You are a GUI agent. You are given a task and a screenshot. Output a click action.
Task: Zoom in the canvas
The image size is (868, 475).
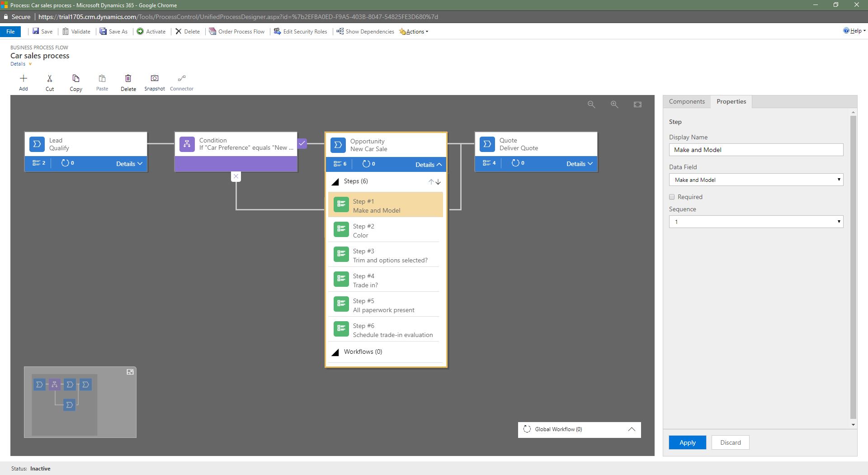click(614, 104)
